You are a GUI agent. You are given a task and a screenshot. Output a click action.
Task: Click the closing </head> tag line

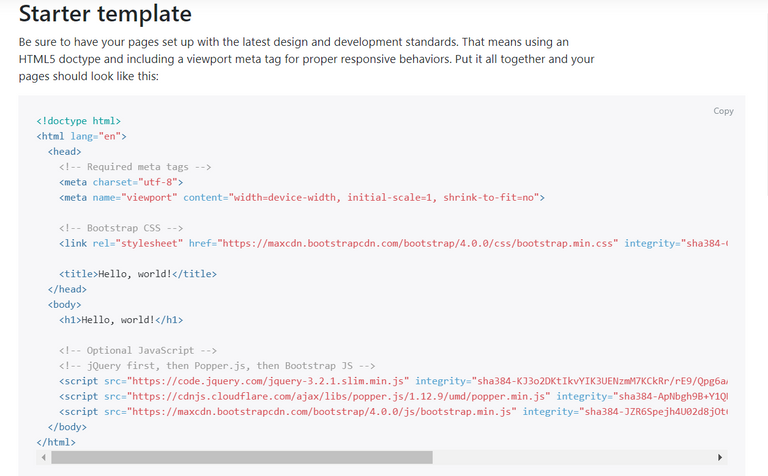click(x=67, y=289)
